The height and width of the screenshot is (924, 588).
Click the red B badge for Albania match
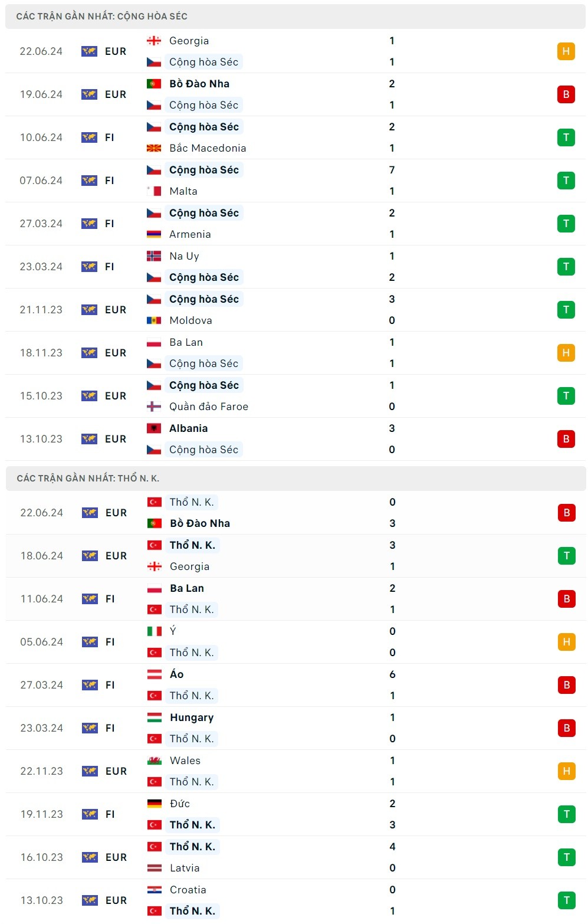(x=566, y=439)
